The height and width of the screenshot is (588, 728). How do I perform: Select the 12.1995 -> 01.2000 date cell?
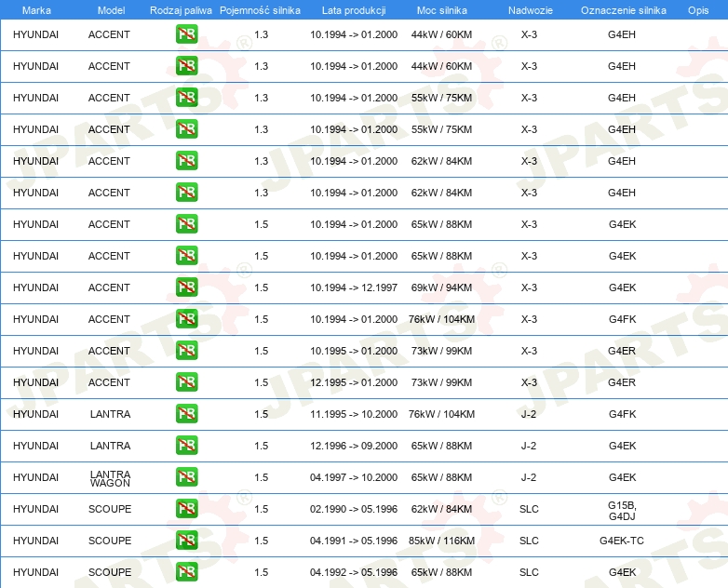tap(354, 382)
